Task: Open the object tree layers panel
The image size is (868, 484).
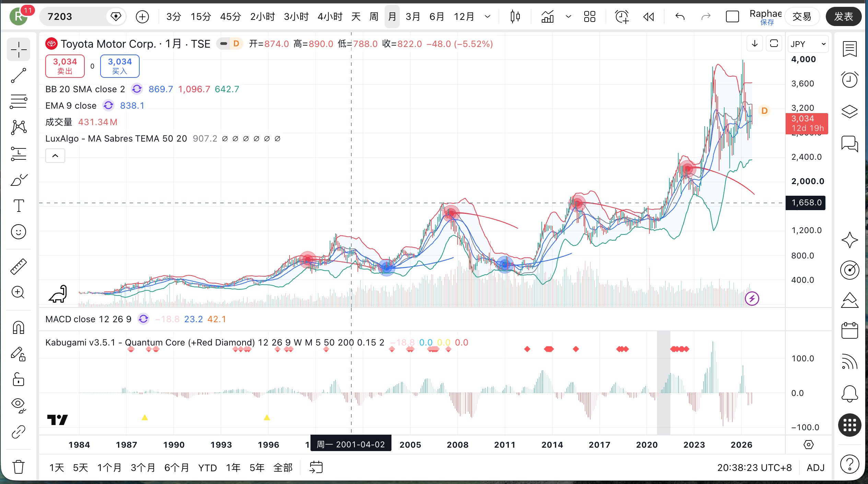Action: (849, 111)
